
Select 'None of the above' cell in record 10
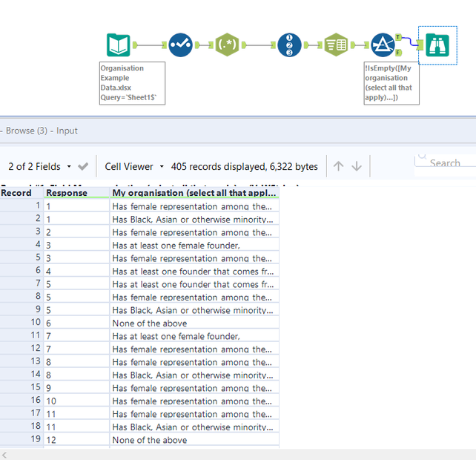click(x=150, y=323)
